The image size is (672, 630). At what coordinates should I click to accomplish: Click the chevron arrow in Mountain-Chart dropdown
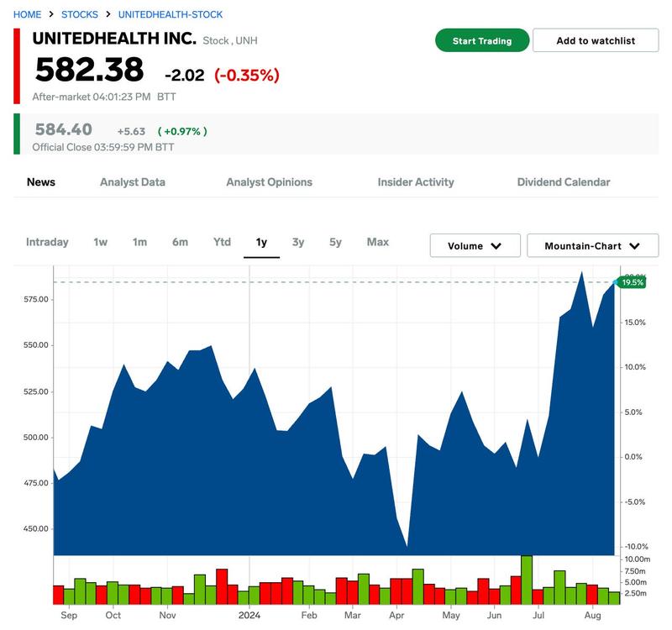(635, 246)
